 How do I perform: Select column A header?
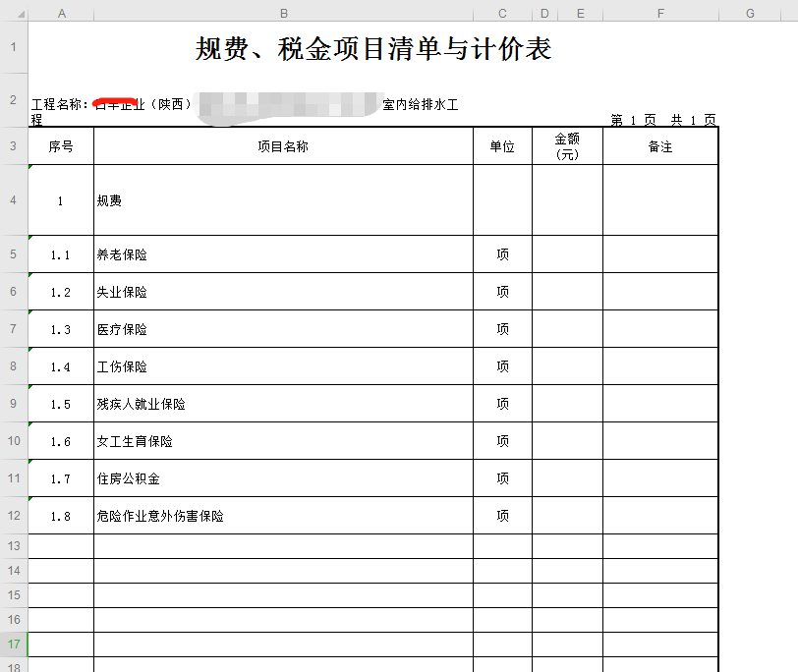61,14
